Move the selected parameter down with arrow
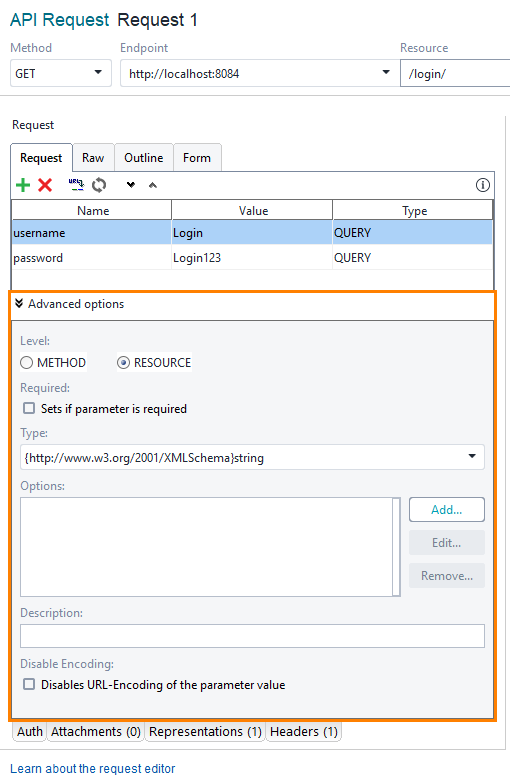Image resolution: width=510 pixels, height=783 pixels. (x=131, y=185)
